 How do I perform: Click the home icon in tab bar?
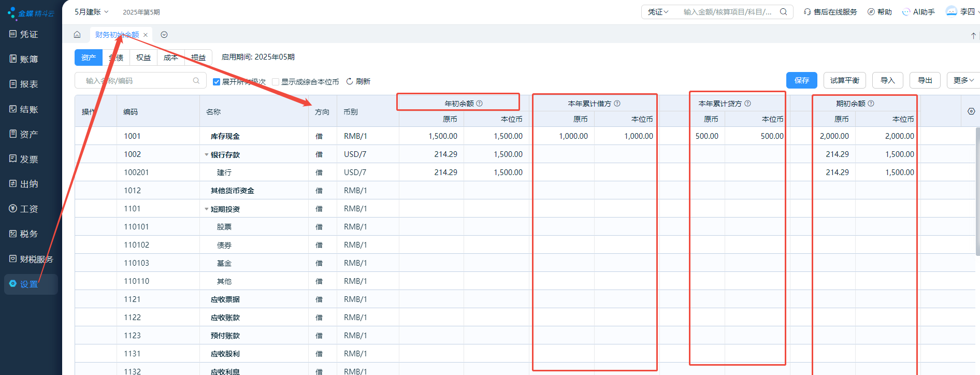point(77,35)
